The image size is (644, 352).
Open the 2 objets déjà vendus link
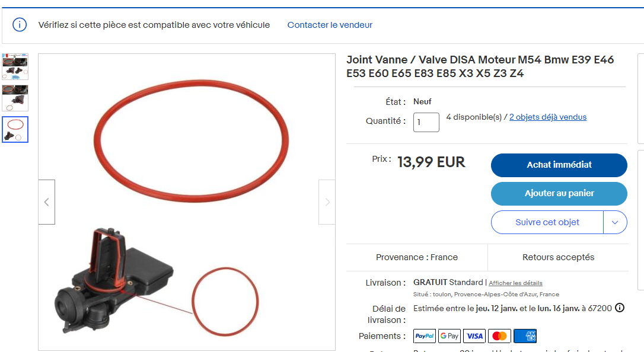click(x=548, y=117)
